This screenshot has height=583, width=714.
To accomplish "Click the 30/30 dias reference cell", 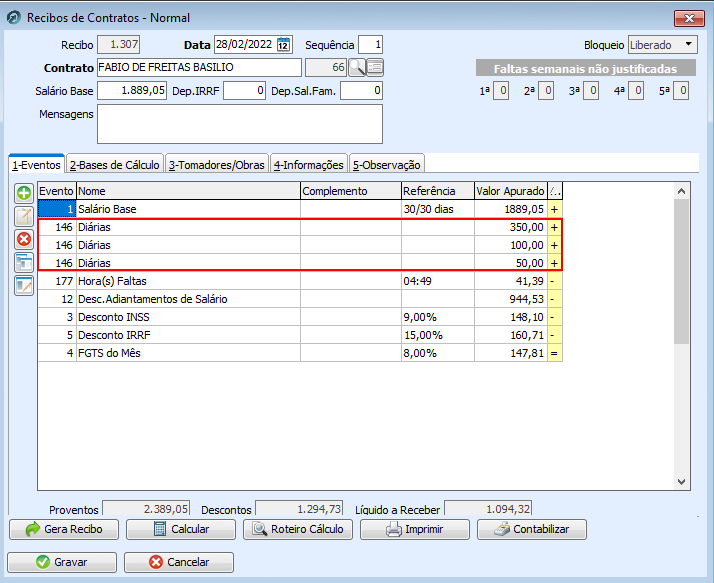I will pyautogui.click(x=438, y=209).
